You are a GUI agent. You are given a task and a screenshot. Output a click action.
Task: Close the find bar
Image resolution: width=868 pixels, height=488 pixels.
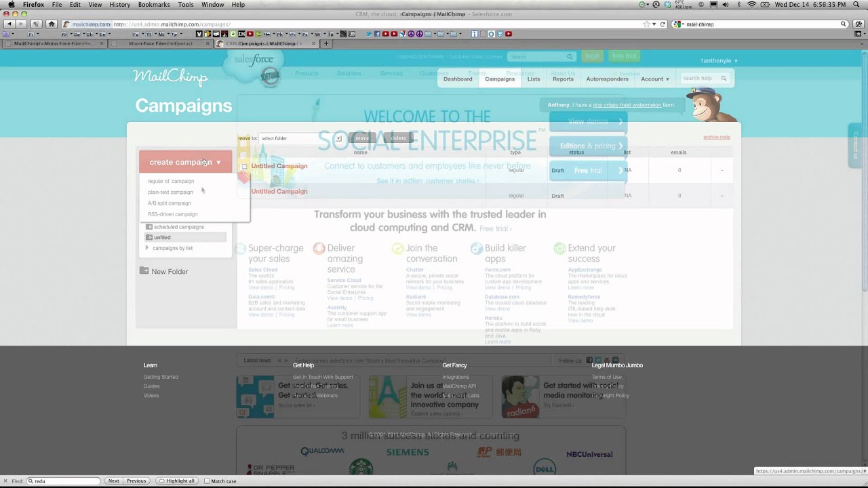click(x=6, y=481)
